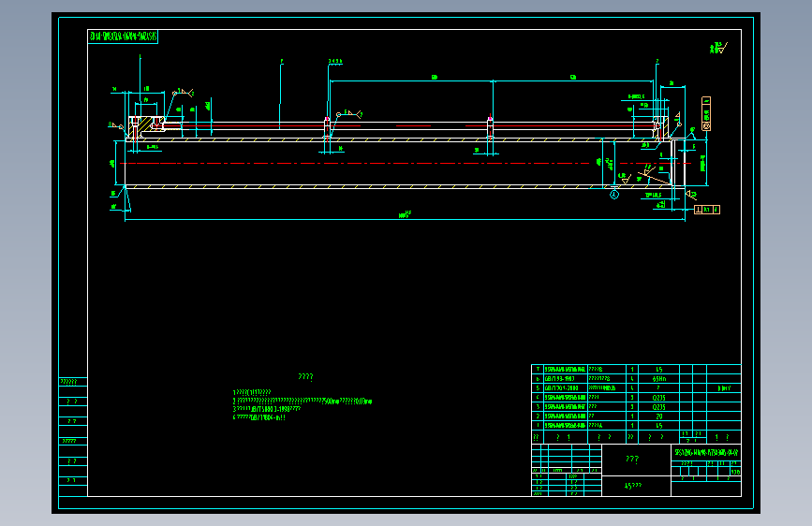812x526 pixels.
Task: Select the boxed drawing number label above the cylinder view
Action: [123, 37]
